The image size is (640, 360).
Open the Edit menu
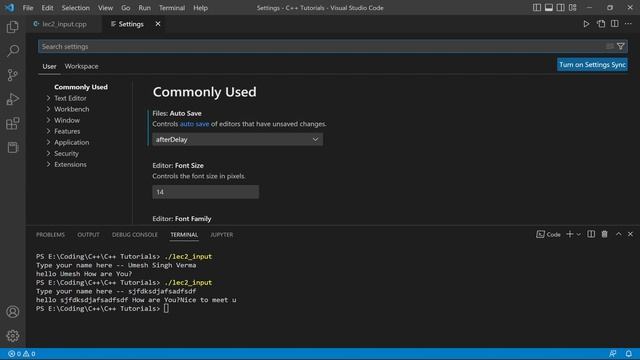pos(47,8)
